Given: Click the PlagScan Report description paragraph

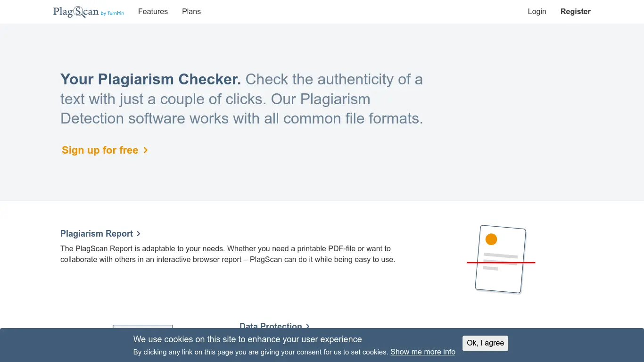Looking at the screenshot, I should [x=228, y=254].
